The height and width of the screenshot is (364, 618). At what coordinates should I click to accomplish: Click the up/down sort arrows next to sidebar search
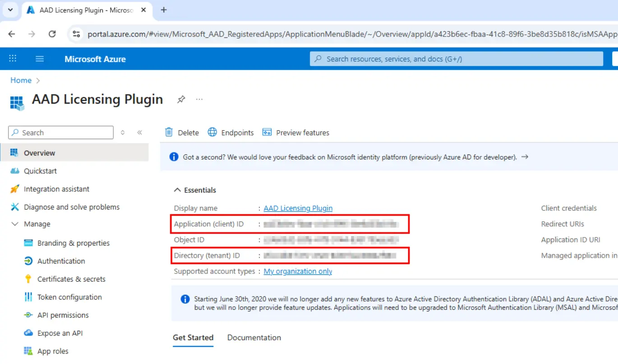point(123,132)
